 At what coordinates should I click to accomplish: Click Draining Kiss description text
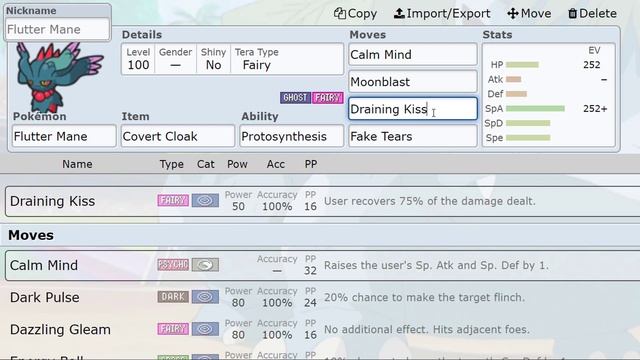pos(429,201)
